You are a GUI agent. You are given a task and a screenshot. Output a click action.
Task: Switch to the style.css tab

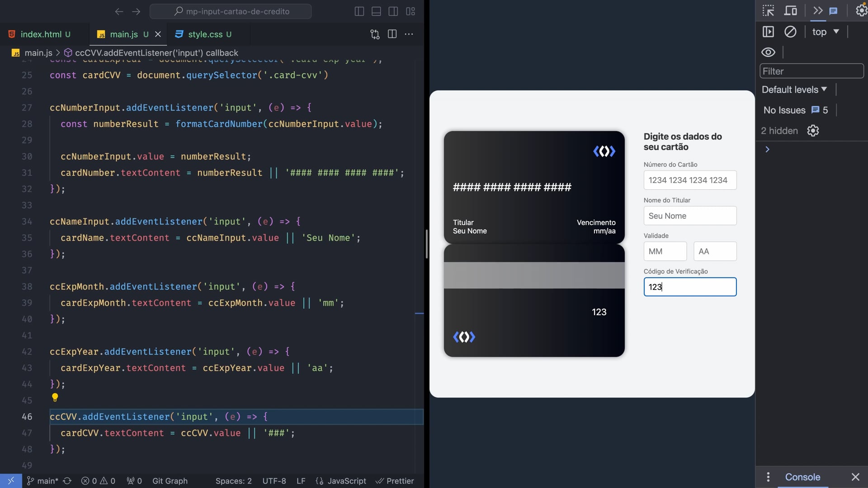[205, 34]
